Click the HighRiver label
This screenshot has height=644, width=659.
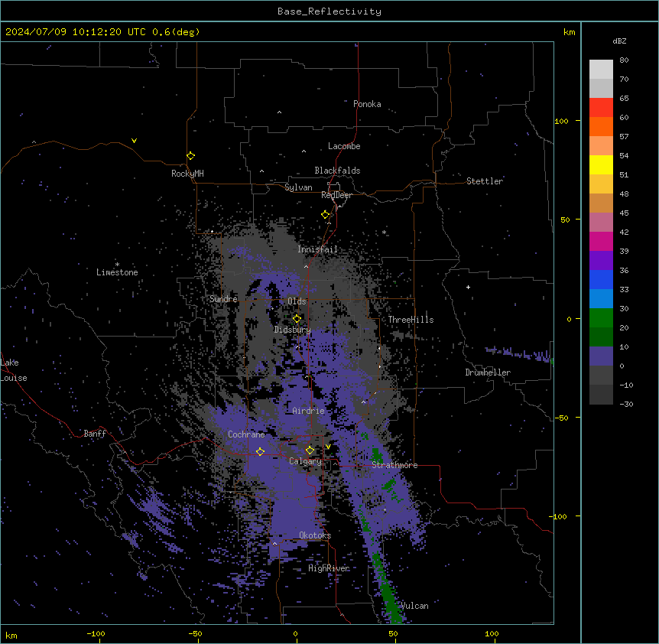point(329,568)
